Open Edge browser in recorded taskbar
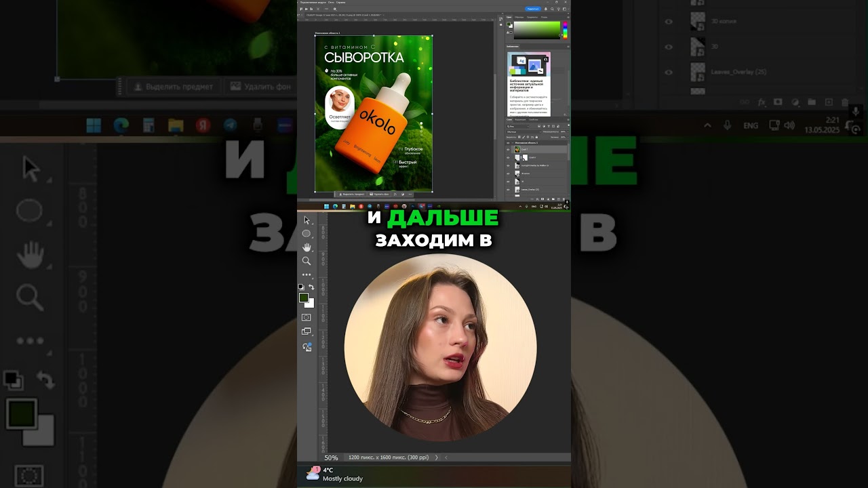This screenshot has height=488, width=868. point(335,206)
